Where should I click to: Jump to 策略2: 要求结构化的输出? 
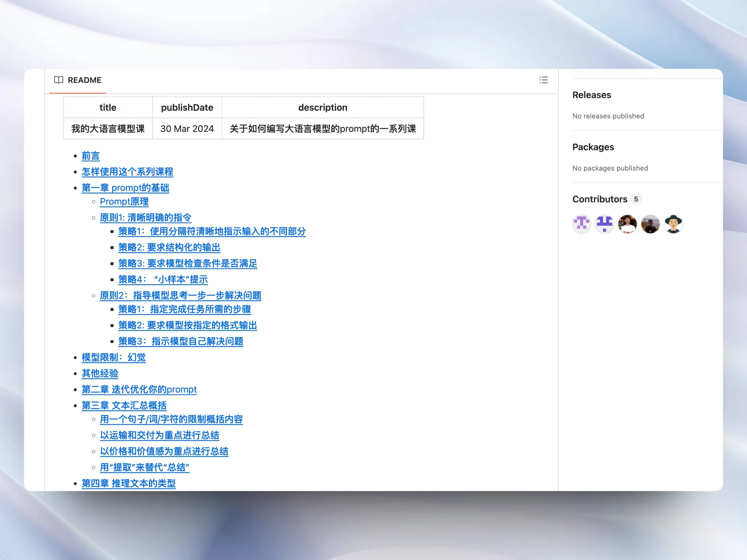click(x=169, y=247)
